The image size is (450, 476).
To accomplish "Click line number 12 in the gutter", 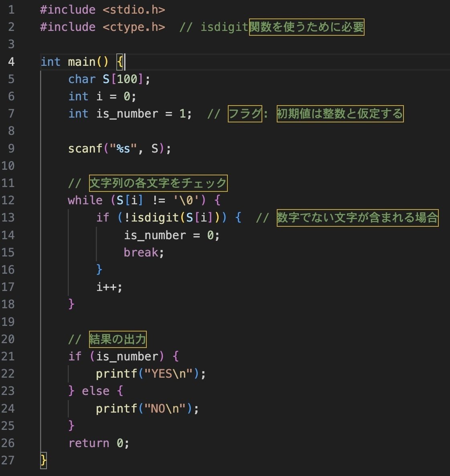I will point(8,200).
